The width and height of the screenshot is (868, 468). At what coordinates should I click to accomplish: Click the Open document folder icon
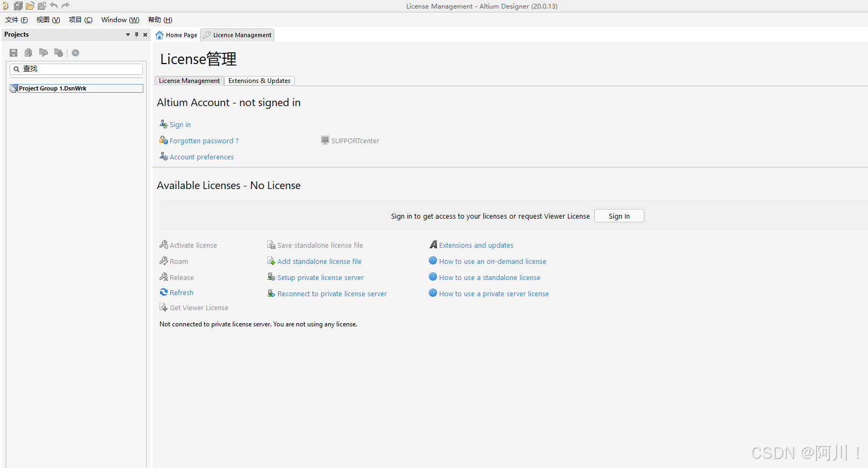click(x=30, y=6)
